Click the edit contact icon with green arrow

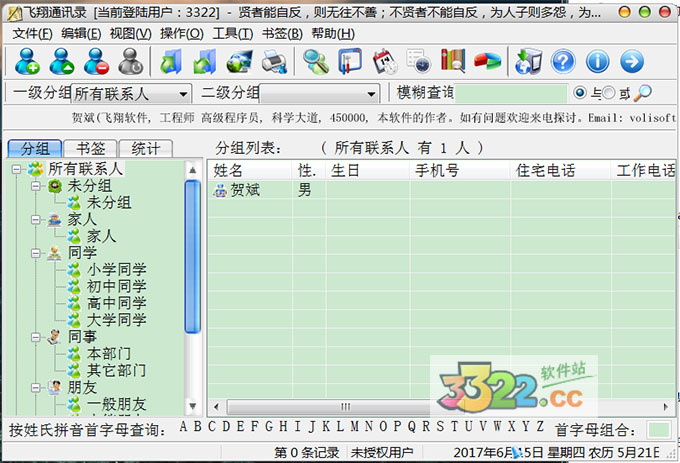62,61
